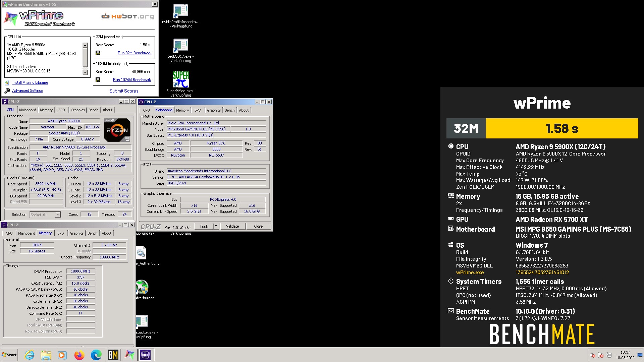Click the 1.58 s result in BenchMate

coord(562,128)
